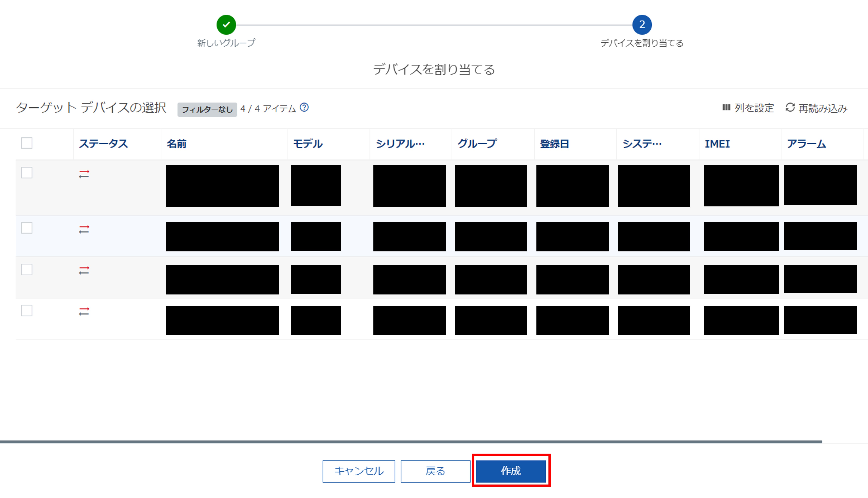Screen dimensions: 868x498
Task: Sort by the ステータス column header
Action: [x=103, y=144]
